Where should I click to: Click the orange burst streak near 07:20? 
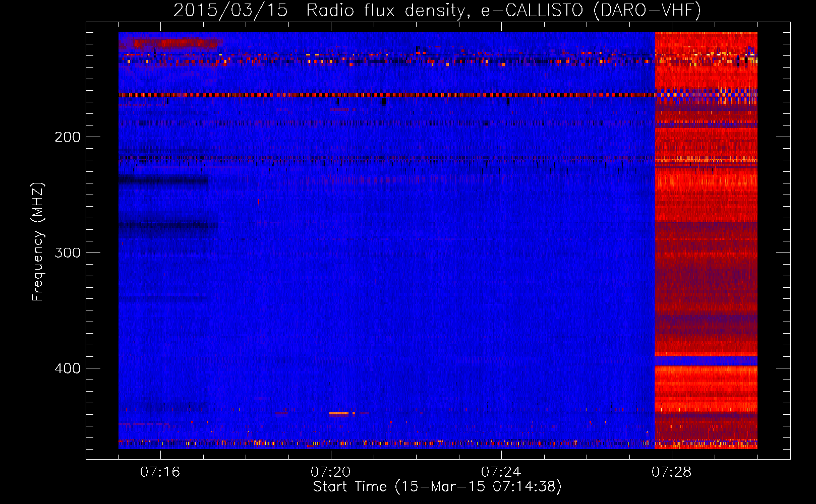pos(339,413)
